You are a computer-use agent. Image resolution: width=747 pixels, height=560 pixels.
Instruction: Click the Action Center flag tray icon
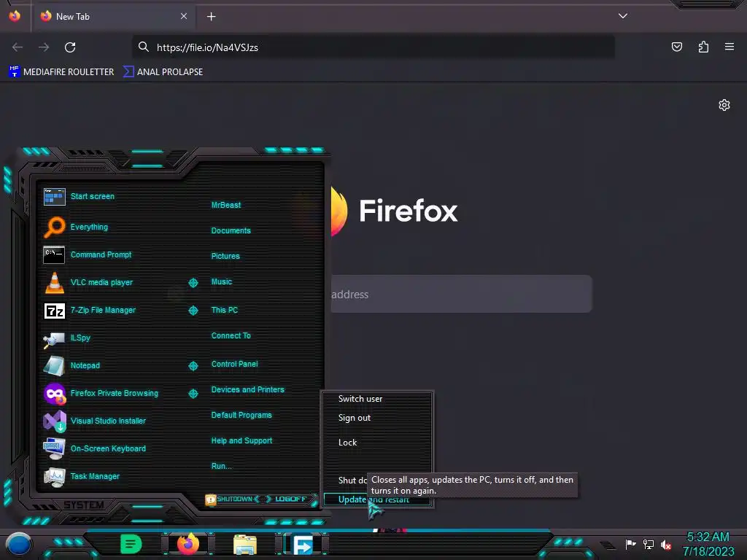point(630,544)
